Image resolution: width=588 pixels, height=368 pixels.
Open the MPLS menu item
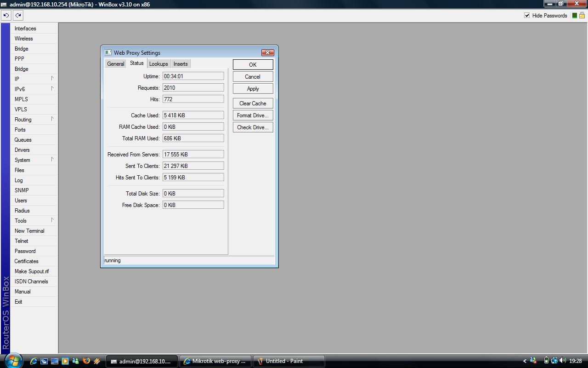(34, 99)
